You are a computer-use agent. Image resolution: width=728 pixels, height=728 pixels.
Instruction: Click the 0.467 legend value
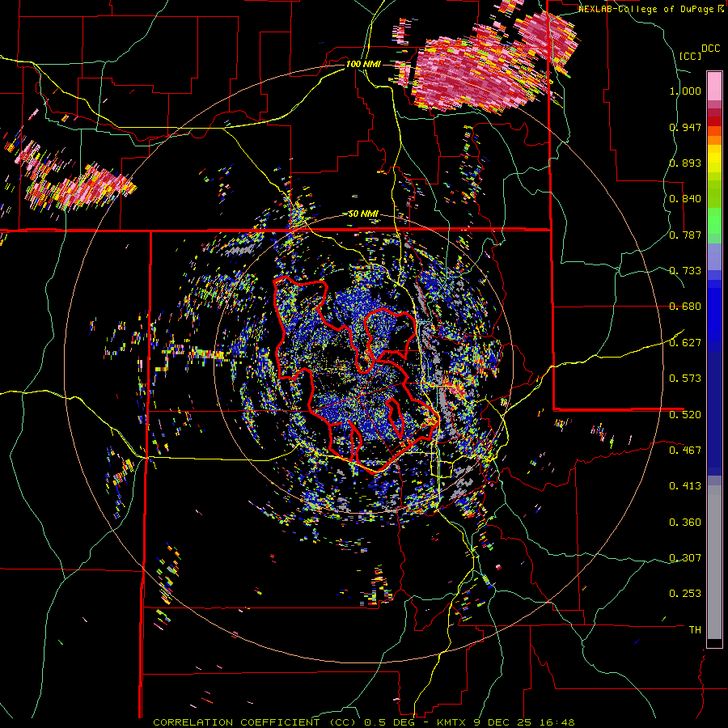[x=685, y=451]
